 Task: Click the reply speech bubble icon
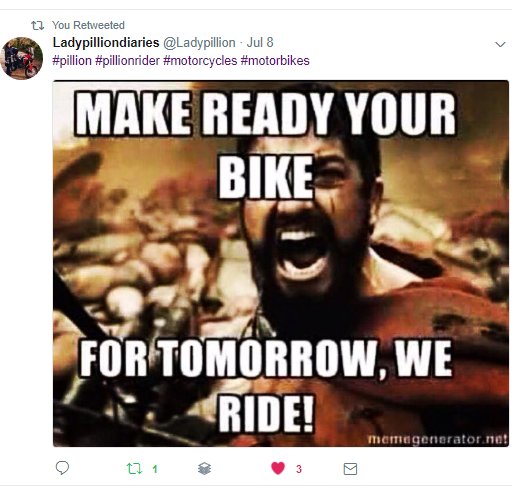[62, 468]
